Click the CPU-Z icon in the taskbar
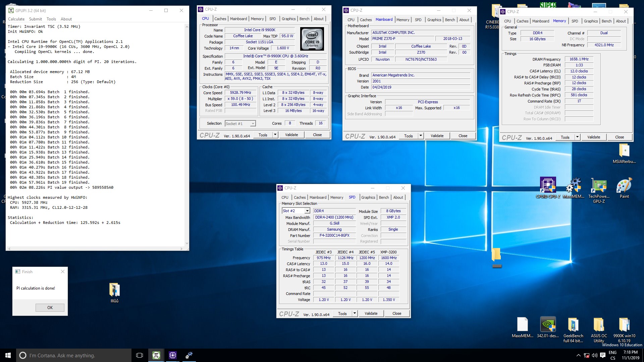Screen dimensions: 644x362 tap(172, 355)
